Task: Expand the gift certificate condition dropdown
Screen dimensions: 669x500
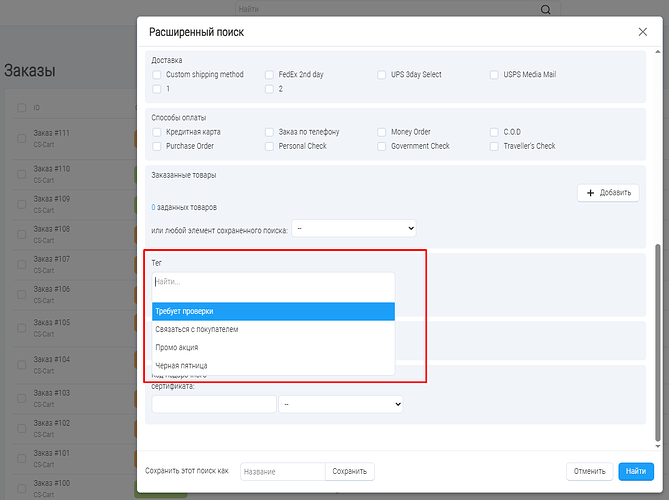Action: pyautogui.click(x=340, y=404)
